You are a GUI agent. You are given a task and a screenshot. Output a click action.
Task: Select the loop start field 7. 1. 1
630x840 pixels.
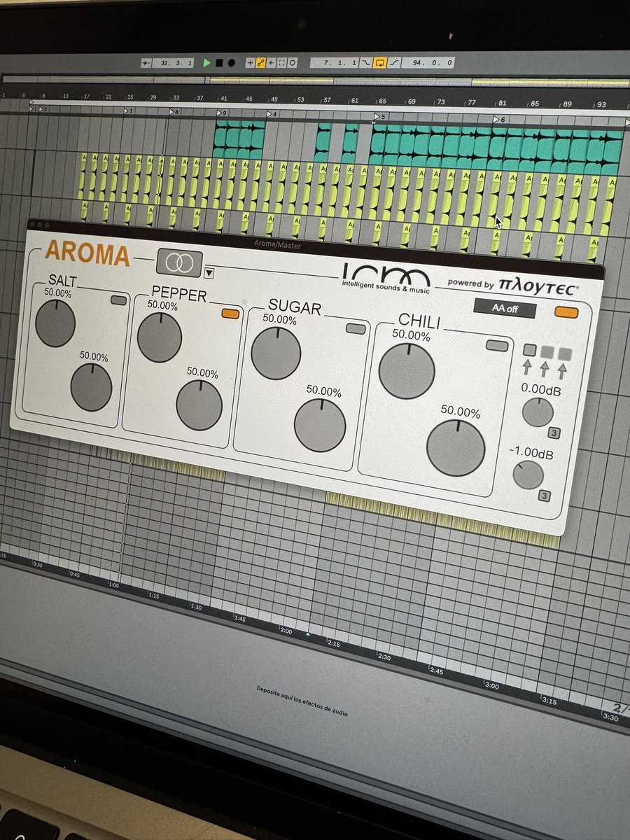click(x=335, y=62)
